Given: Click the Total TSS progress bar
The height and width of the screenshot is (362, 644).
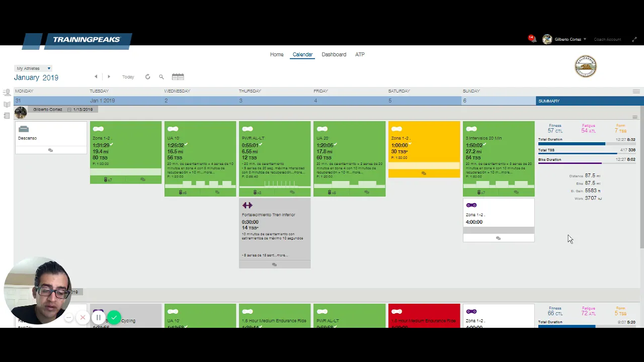Looking at the screenshot, I should click(x=587, y=154).
